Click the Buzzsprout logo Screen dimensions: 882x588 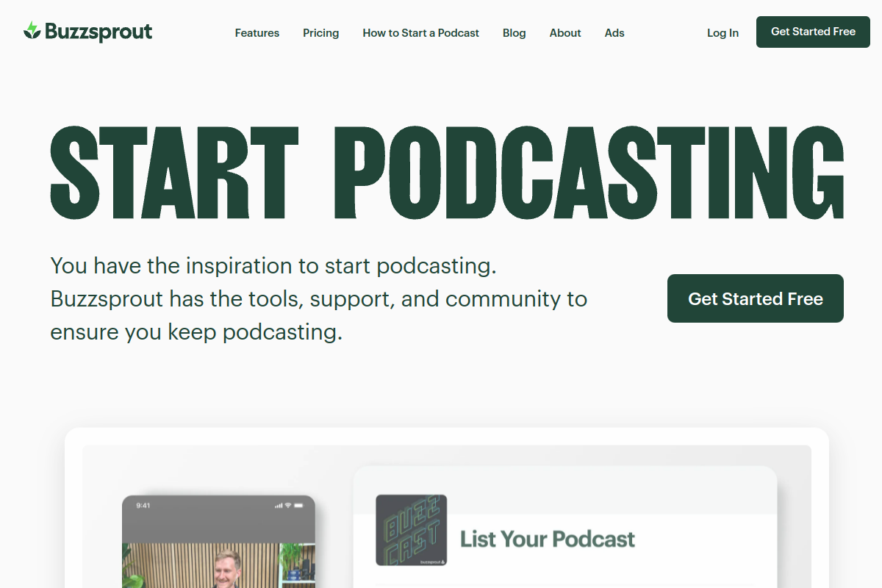click(x=88, y=32)
